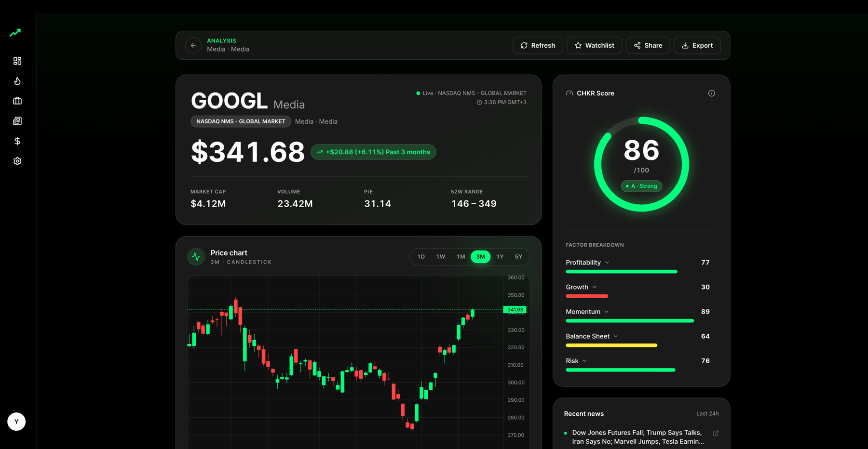Image resolution: width=868 pixels, height=449 pixels.
Task: Expand the Risk factor details
Action: pyautogui.click(x=576, y=361)
